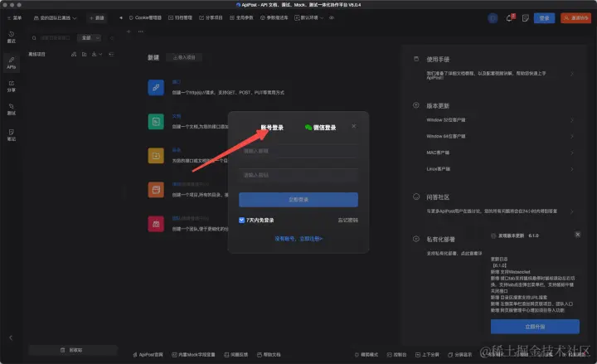597x364 pixels.
Task: Toggle the 7天内免登录 checkbox
Action: click(x=241, y=220)
